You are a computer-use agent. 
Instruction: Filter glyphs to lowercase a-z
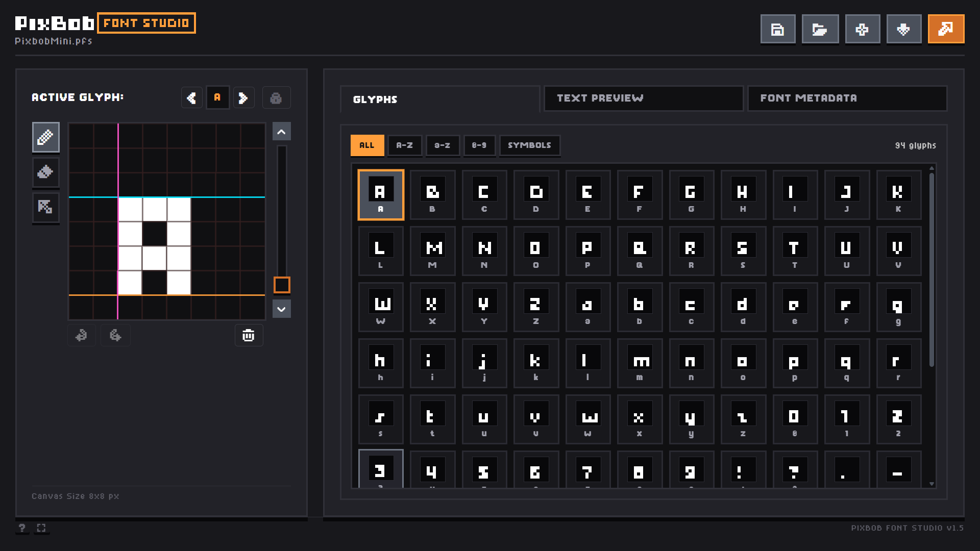coord(443,145)
